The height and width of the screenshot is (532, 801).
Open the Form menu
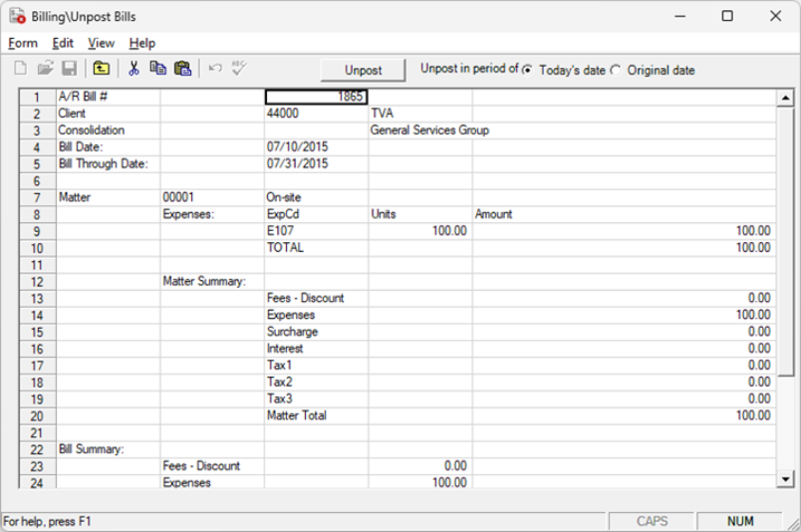pyautogui.click(x=23, y=43)
